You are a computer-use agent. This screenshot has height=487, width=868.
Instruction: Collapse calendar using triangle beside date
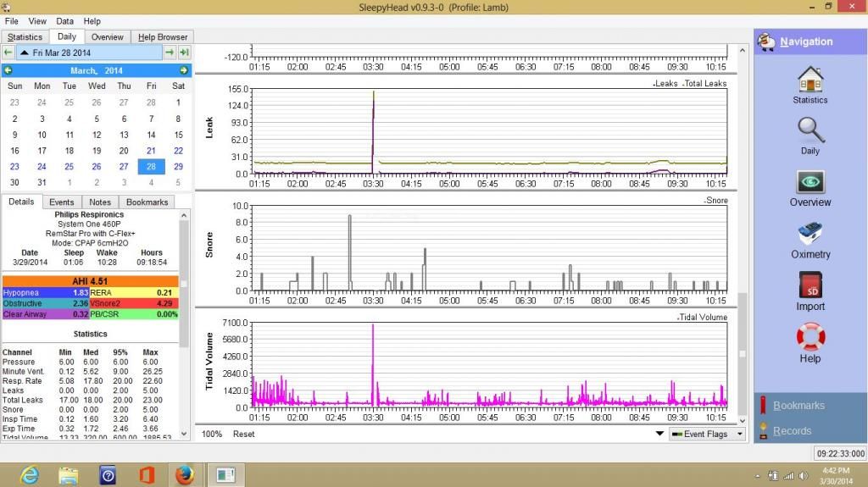[x=25, y=53]
